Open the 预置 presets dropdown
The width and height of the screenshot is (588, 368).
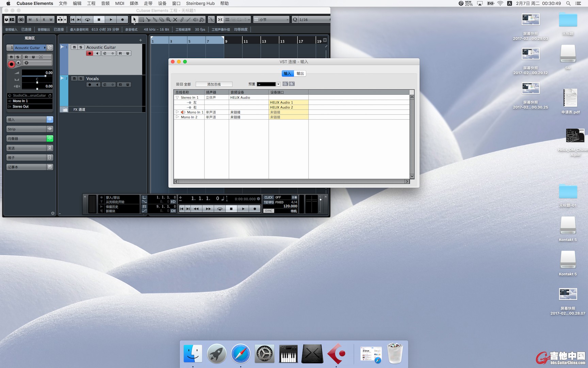tap(278, 84)
